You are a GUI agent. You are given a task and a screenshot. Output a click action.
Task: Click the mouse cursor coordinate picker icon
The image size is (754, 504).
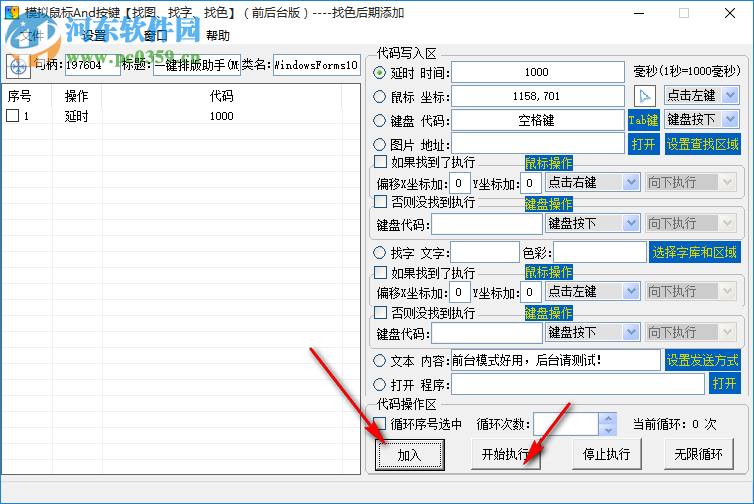click(645, 96)
